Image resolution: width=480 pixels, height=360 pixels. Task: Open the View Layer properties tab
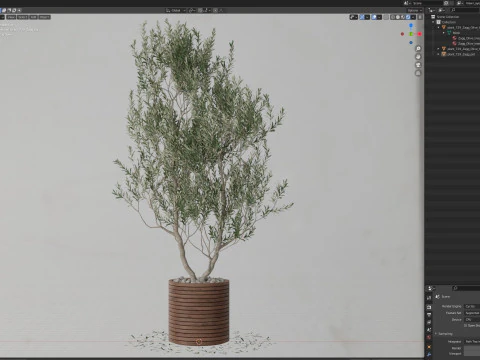(x=429, y=322)
